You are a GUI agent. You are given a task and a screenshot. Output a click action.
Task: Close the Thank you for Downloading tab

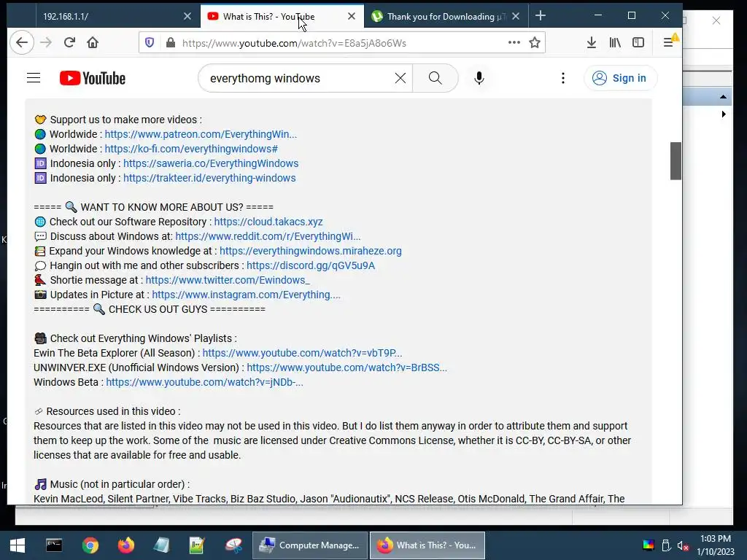click(x=516, y=16)
